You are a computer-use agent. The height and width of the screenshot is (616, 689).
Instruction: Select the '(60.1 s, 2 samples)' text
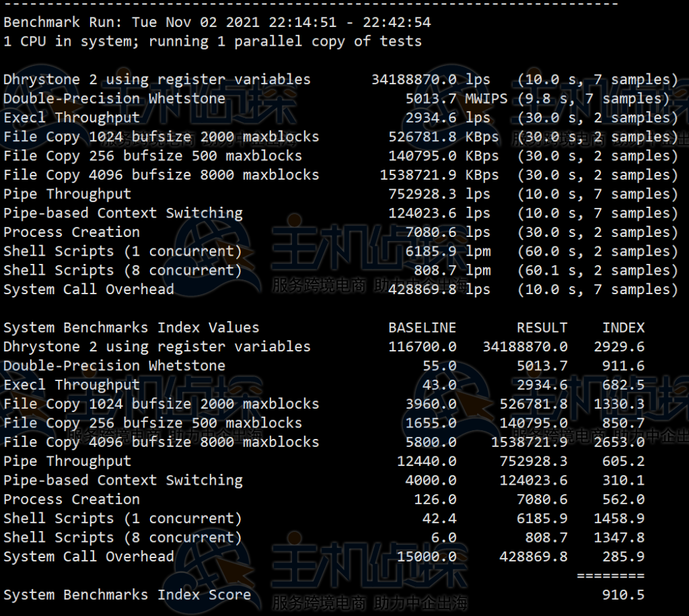pos(597,270)
